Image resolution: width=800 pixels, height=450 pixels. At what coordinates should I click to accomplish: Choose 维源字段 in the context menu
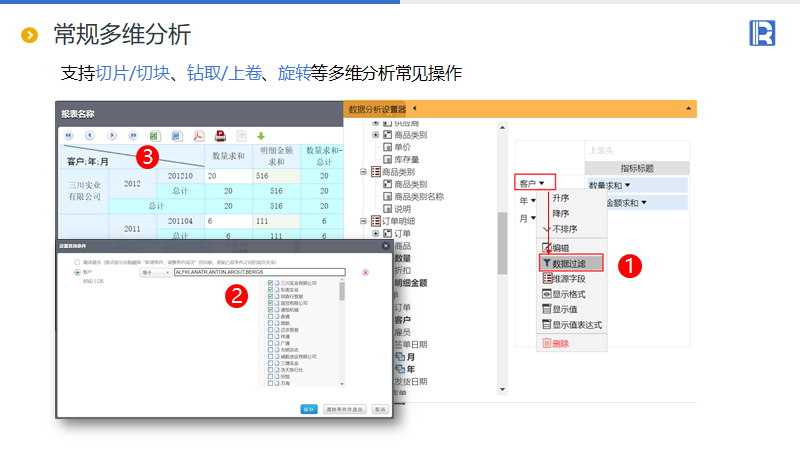click(x=569, y=279)
